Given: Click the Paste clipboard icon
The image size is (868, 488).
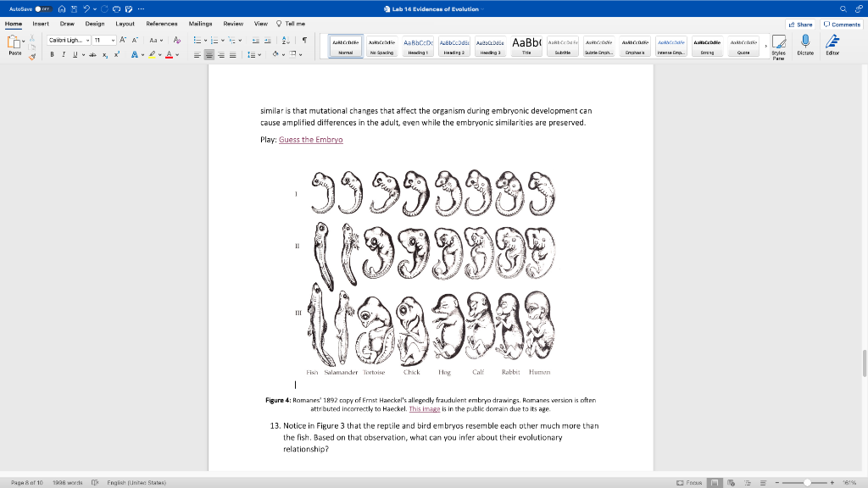Looking at the screenshot, I should (x=14, y=42).
